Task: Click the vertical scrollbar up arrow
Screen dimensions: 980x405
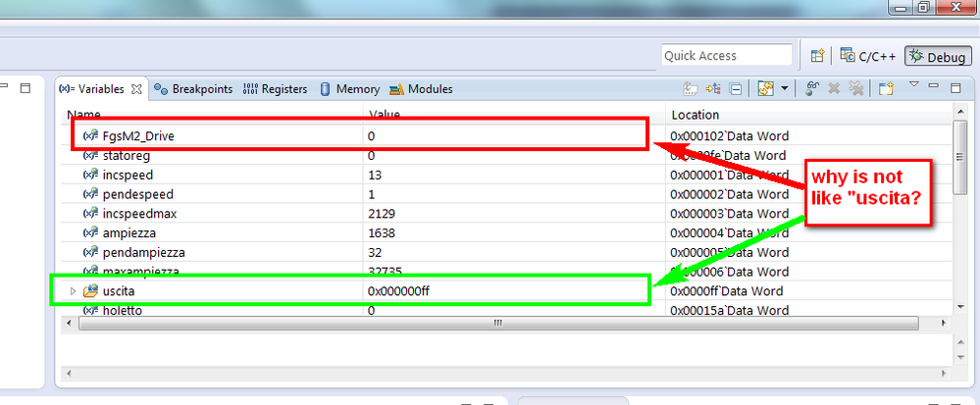Action: [x=960, y=111]
